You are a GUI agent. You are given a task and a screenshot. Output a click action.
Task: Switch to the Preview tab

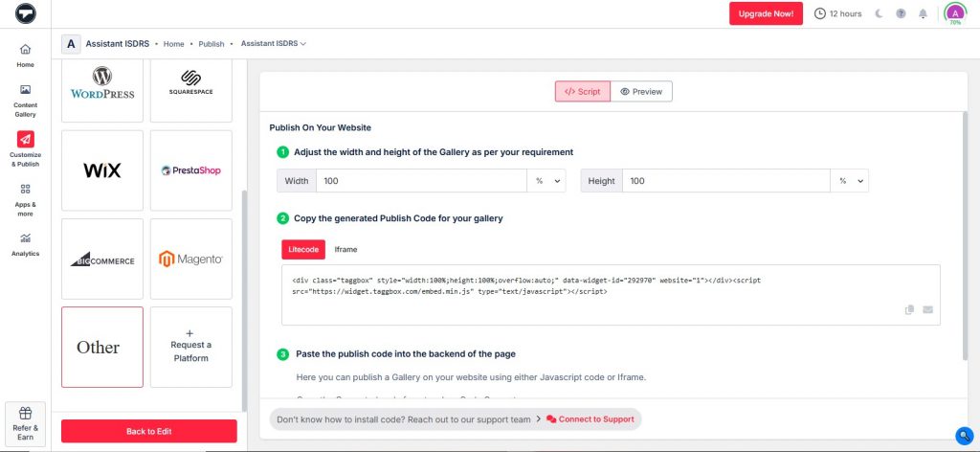641,91
